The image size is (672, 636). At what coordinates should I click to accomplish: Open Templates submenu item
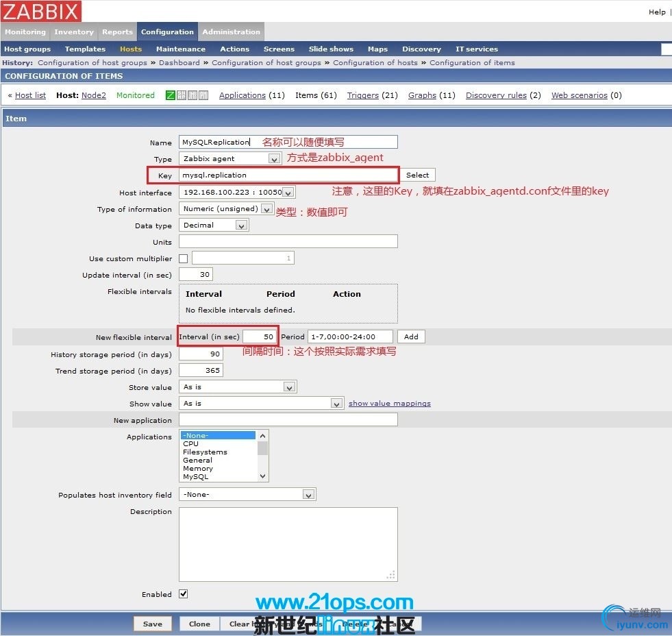[x=85, y=49]
